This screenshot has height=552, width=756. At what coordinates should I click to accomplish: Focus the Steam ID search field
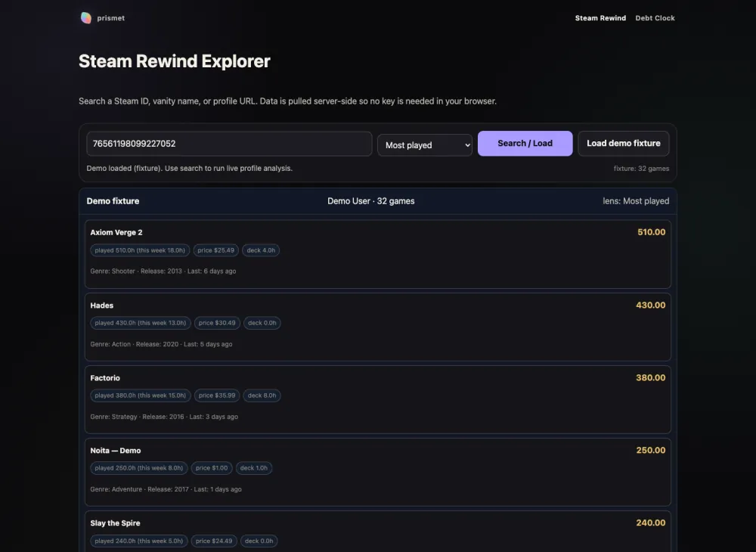229,144
